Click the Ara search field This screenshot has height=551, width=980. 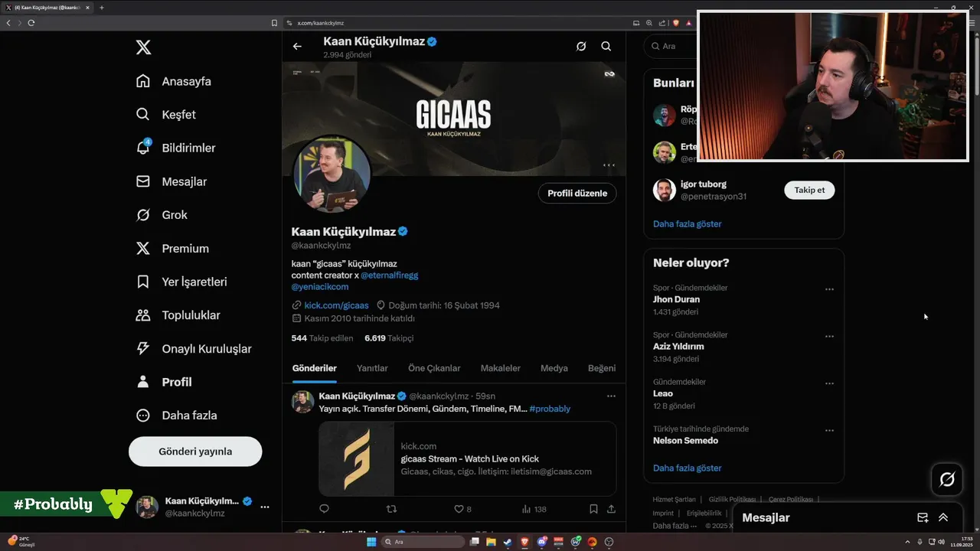pos(671,46)
